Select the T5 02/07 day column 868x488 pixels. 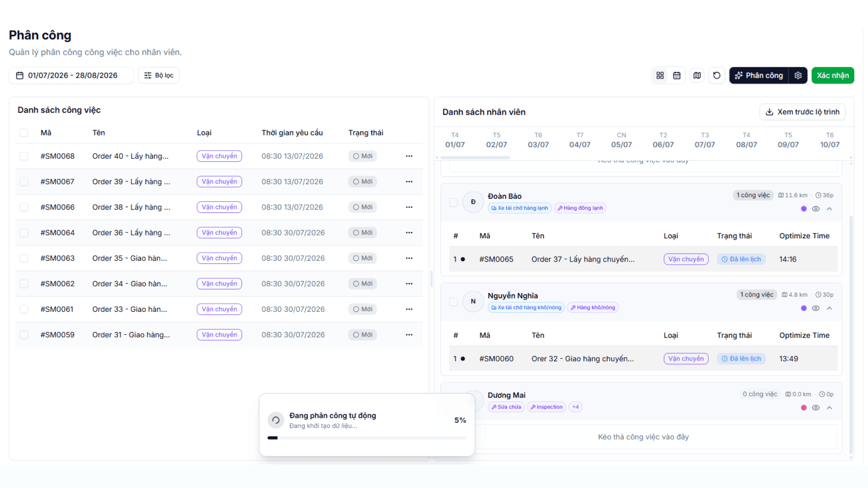click(x=496, y=141)
